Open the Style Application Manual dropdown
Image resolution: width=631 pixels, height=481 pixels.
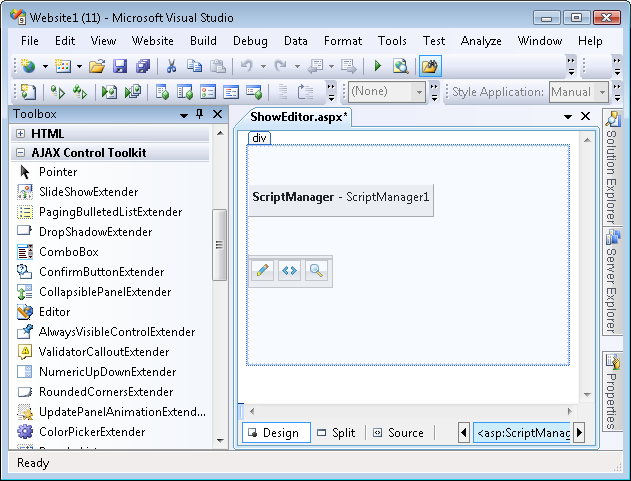coord(603,92)
